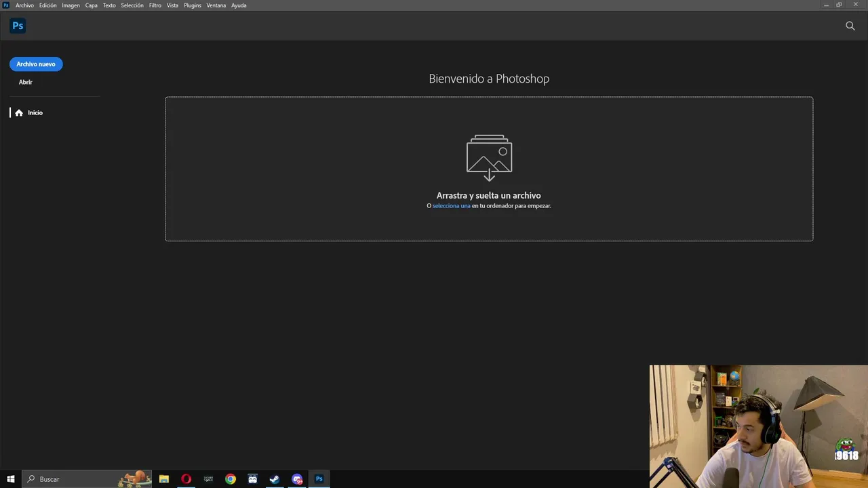The width and height of the screenshot is (868, 488).
Task: Open the Ventana menu
Action: (216, 5)
